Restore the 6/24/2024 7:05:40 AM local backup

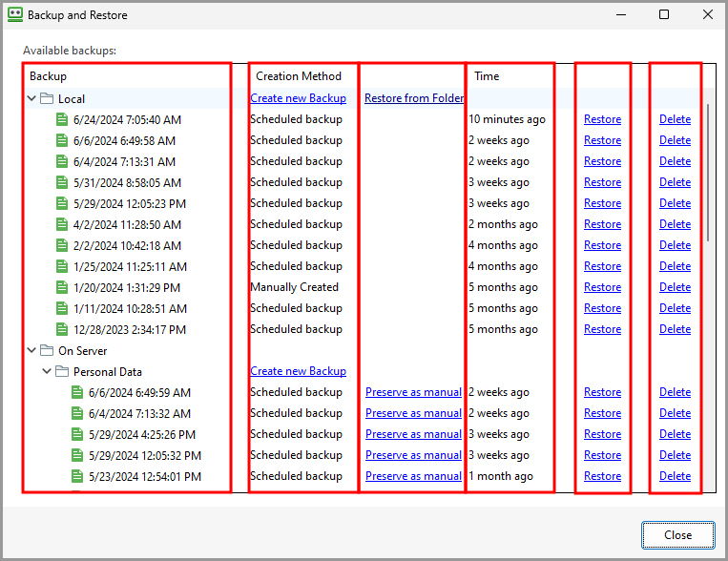coord(602,119)
